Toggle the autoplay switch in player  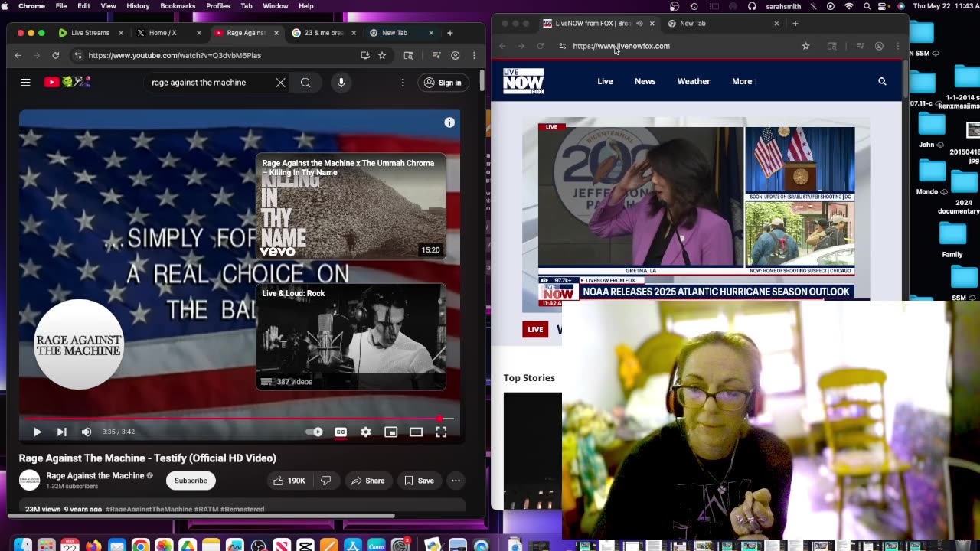click(315, 432)
